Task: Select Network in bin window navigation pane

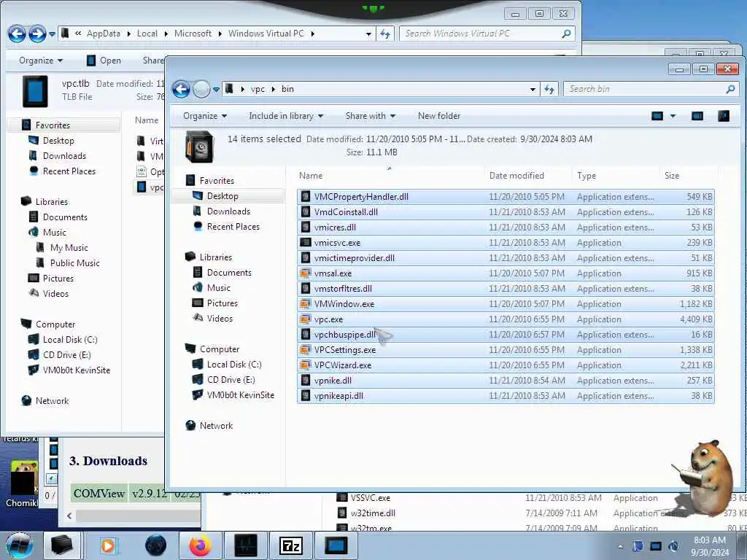Action: click(x=216, y=426)
